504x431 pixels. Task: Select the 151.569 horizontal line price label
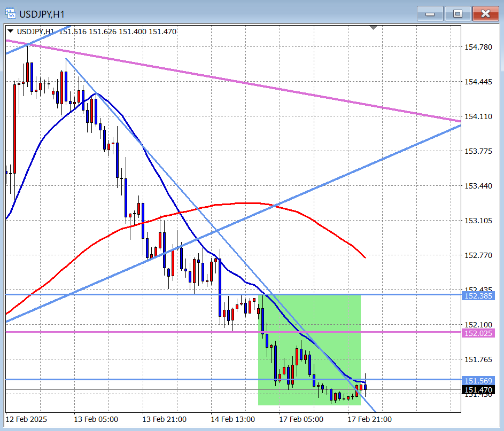pos(478,380)
